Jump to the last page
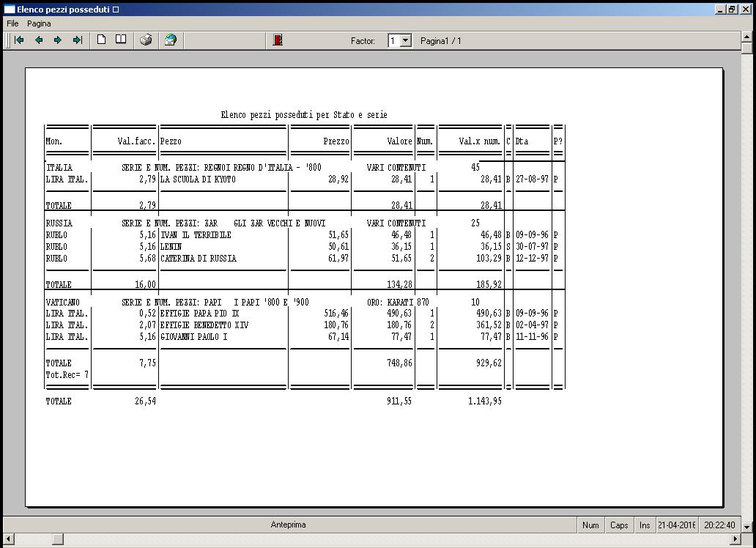Viewport: 756px width, 548px height. 77,40
